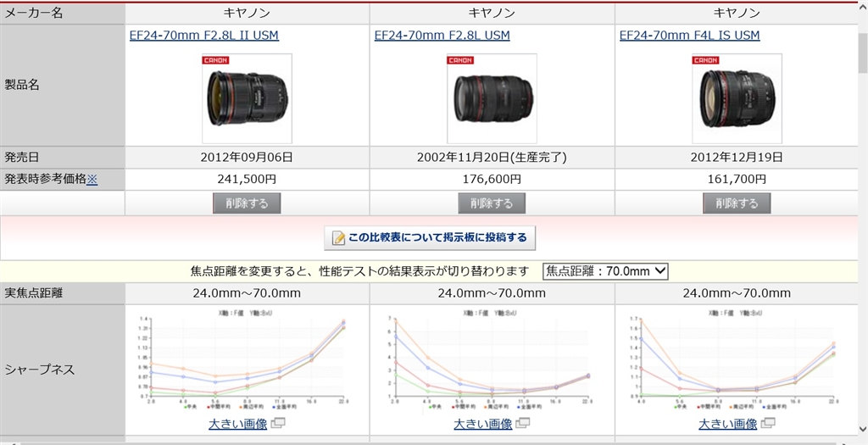Image resolution: width=868 pixels, height=445 pixels.
Task: Click the EF24-70mm F4L IS USM lens photo
Action: tap(737, 98)
